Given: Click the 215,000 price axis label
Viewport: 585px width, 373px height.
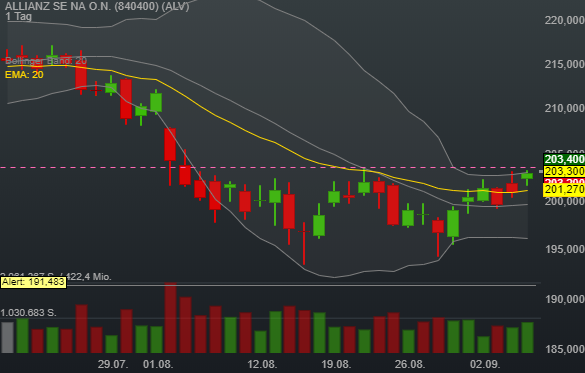Looking at the screenshot, I should (564, 65).
